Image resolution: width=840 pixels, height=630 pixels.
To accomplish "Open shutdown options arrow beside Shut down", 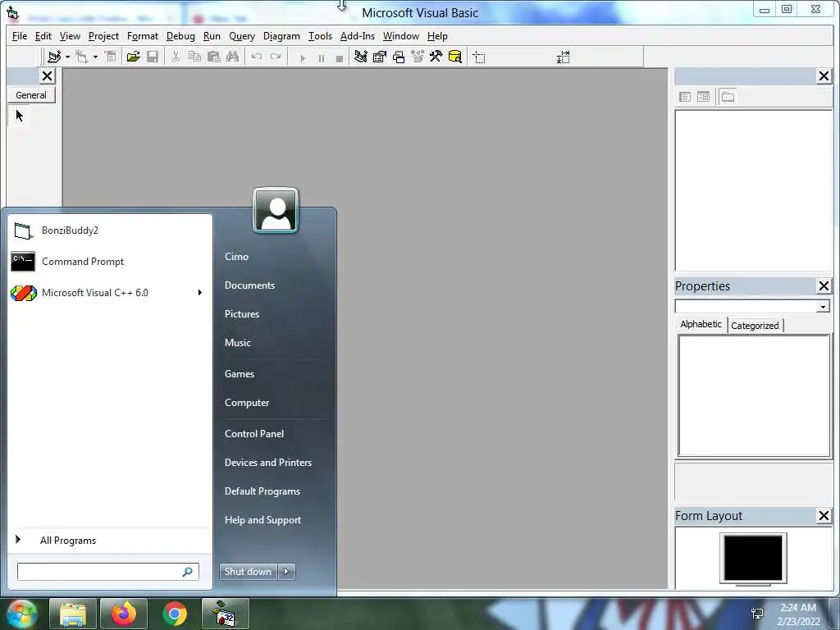I will pos(286,572).
